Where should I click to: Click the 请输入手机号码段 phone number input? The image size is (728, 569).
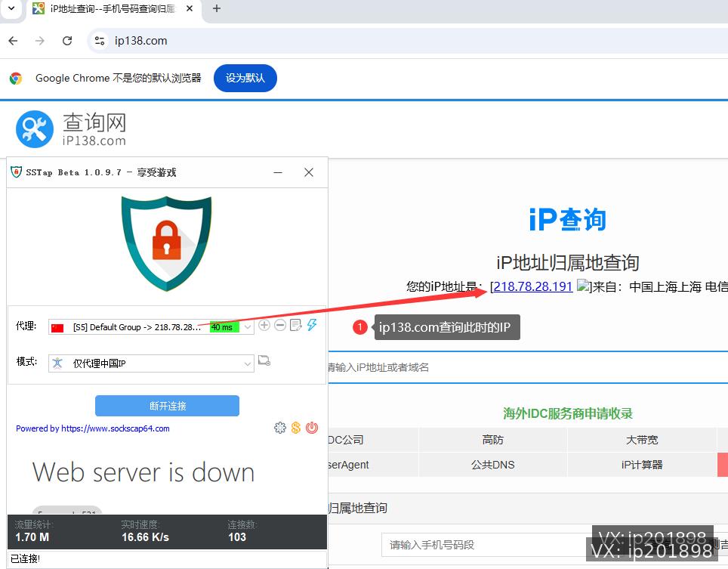click(x=485, y=545)
